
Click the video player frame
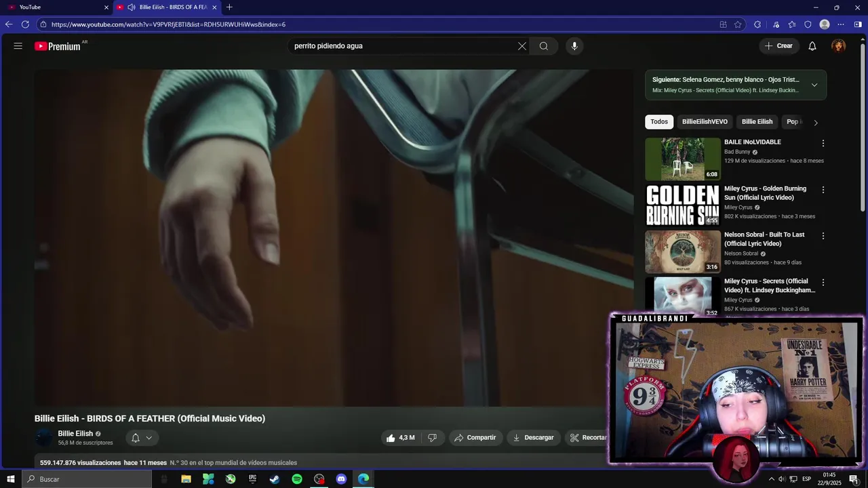[x=334, y=238]
